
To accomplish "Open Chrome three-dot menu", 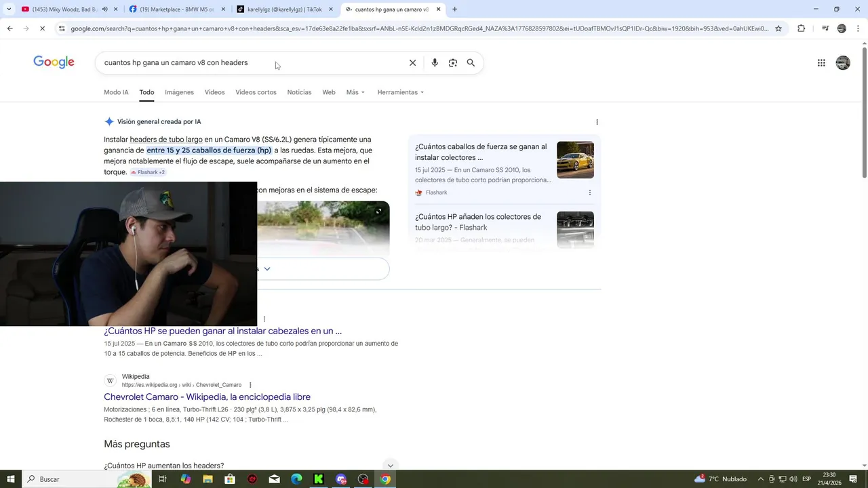I will pos(858,28).
